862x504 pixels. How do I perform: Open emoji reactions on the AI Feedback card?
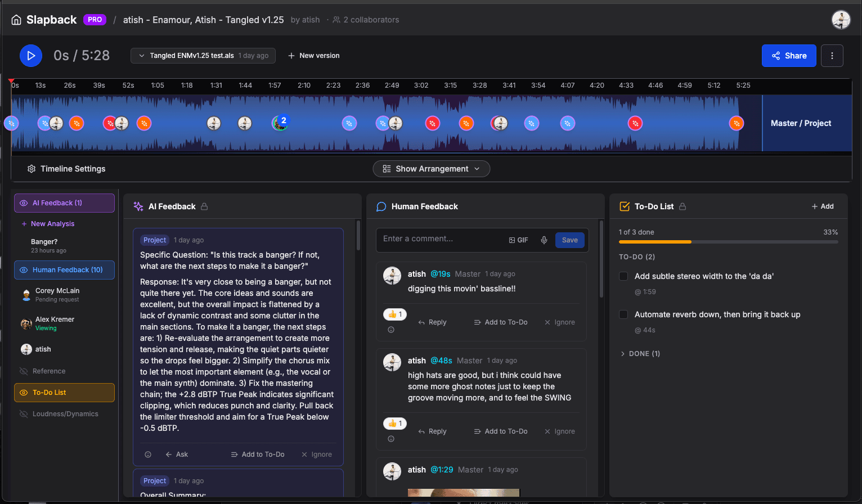coord(147,454)
